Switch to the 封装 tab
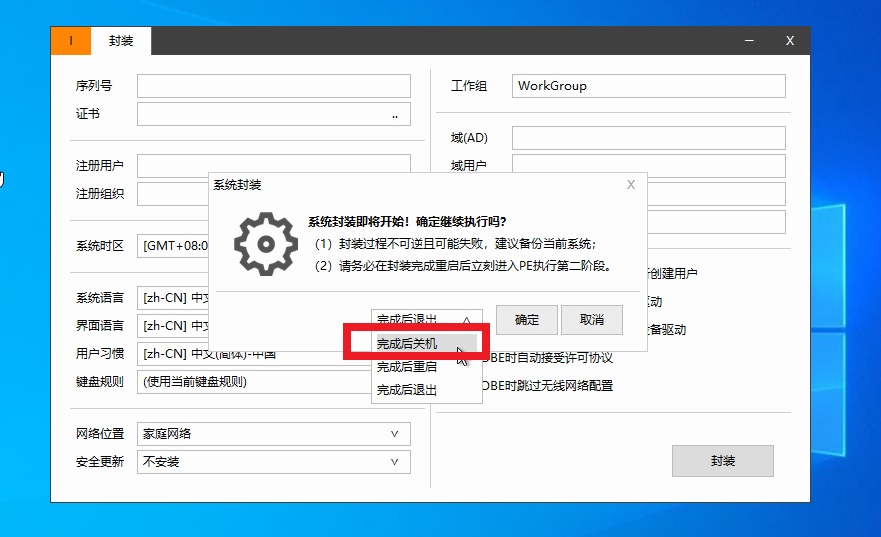 [121, 41]
